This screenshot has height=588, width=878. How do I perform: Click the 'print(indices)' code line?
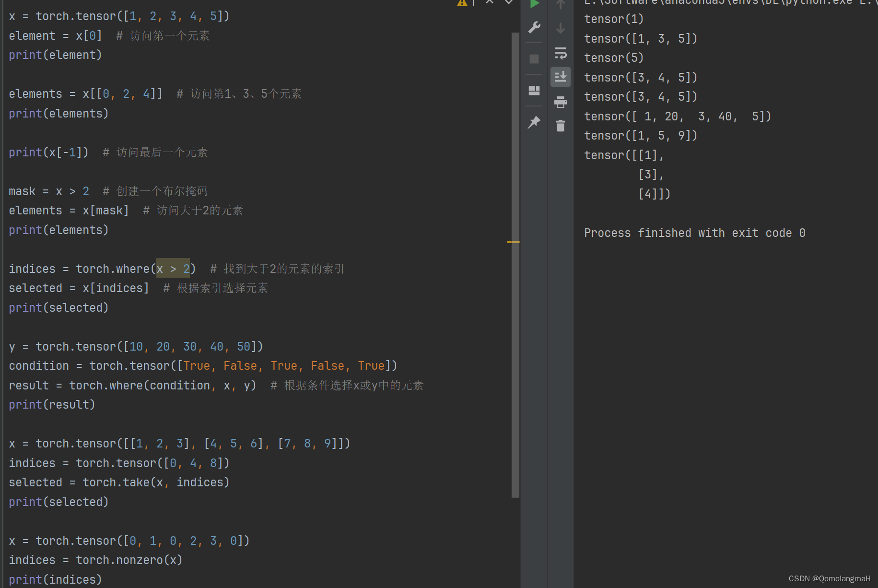[x=55, y=580]
